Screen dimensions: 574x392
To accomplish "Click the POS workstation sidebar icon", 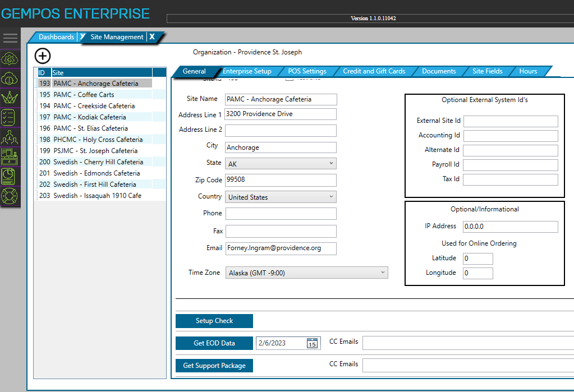I will (10, 157).
